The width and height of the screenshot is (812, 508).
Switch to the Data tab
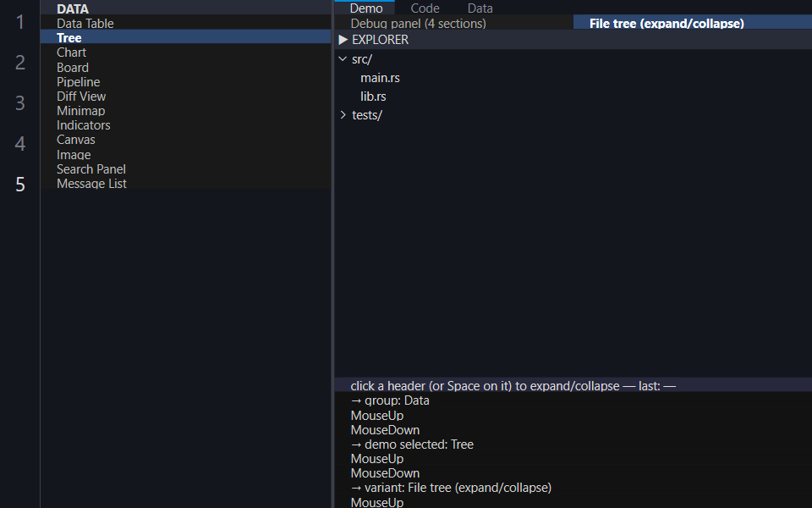tap(480, 8)
